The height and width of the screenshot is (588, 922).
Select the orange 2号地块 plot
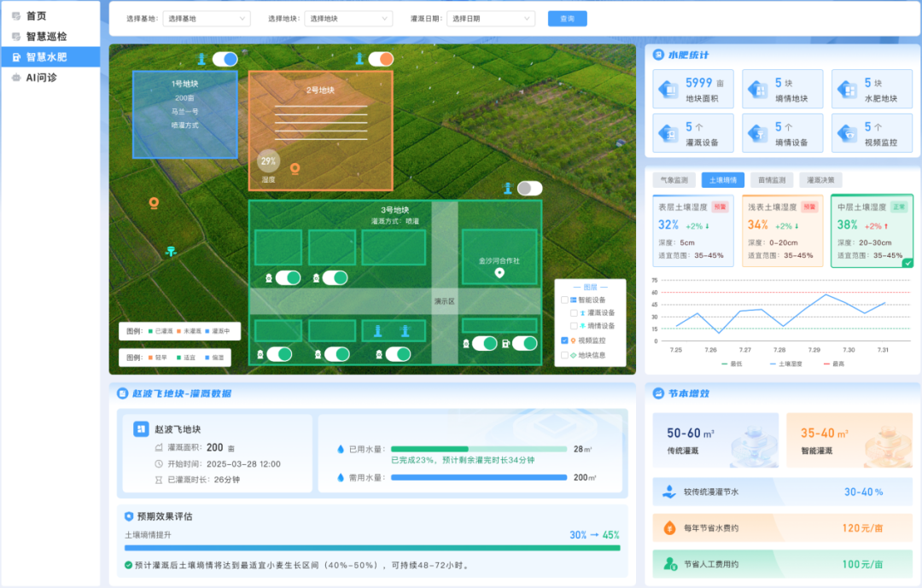tap(320, 131)
